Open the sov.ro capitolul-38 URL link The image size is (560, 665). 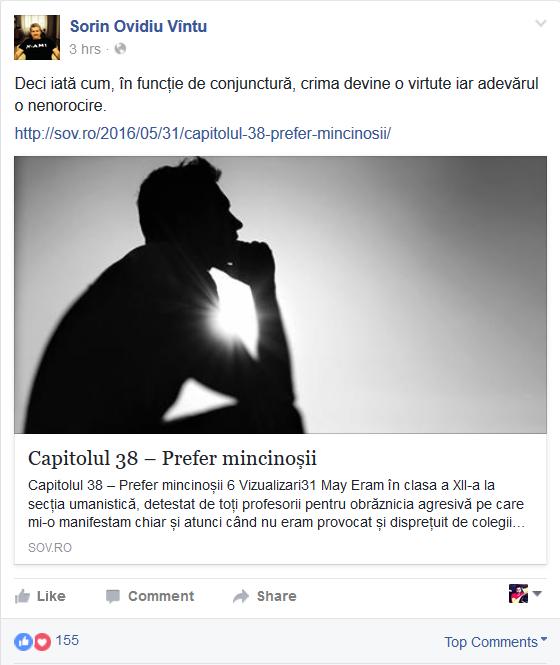(x=203, y=133)
